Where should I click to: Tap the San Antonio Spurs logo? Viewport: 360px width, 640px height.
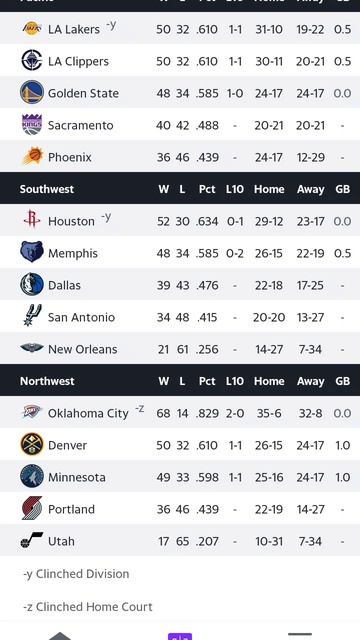[32, 316]
